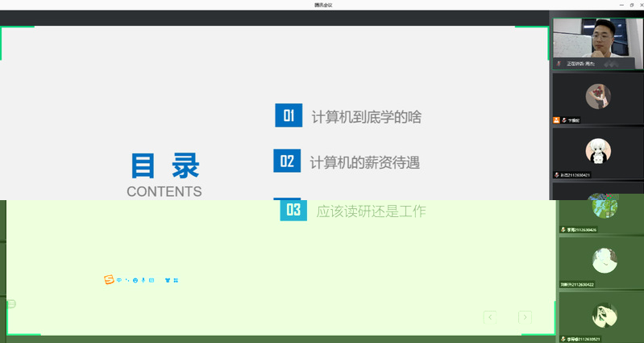Go to the previous slide arrow
644x343 pixels.
(x=490, y=317)
